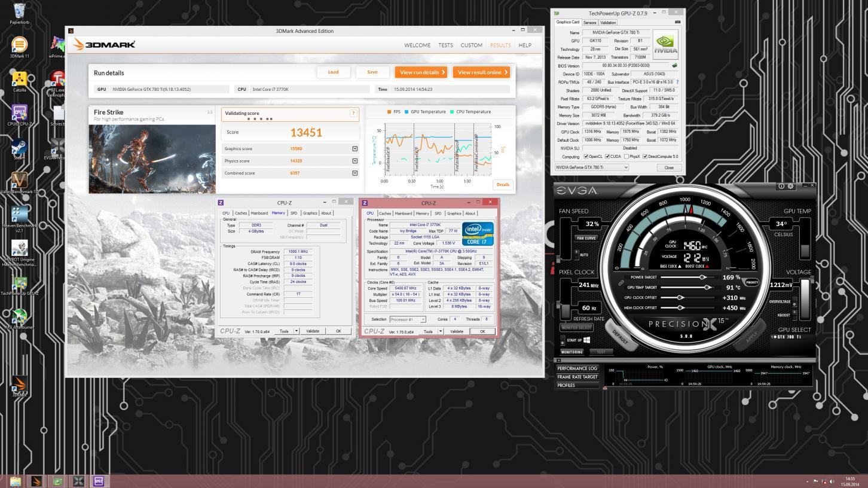Image resolution: width=868 pixels, height=488 pixels.
Task: Open the CUSTOM tab in 3DMark
Action: coord(471,45)
